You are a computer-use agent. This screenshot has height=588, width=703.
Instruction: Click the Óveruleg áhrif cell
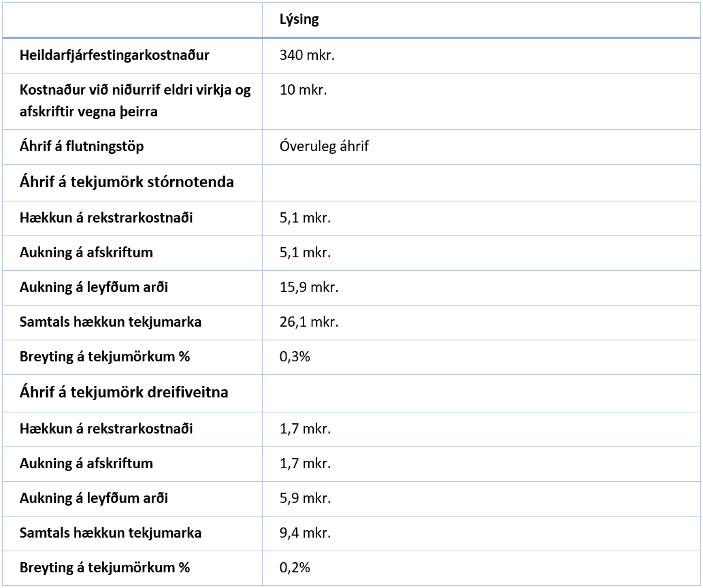[x=324, y=146]
